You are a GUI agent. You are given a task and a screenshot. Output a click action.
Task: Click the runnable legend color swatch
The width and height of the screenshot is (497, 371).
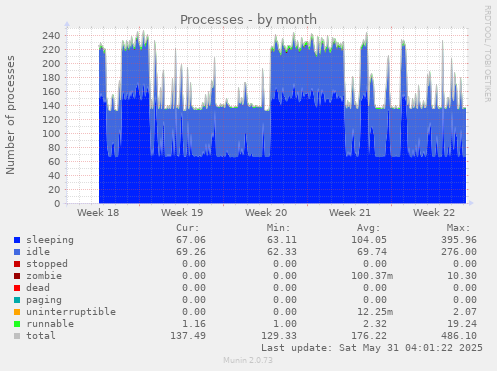17,324
